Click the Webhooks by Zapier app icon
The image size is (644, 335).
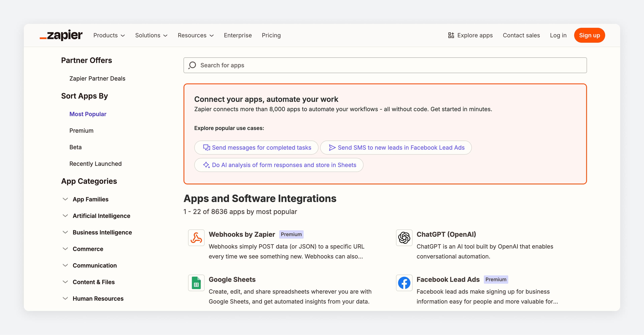click(x=196, y=238)
